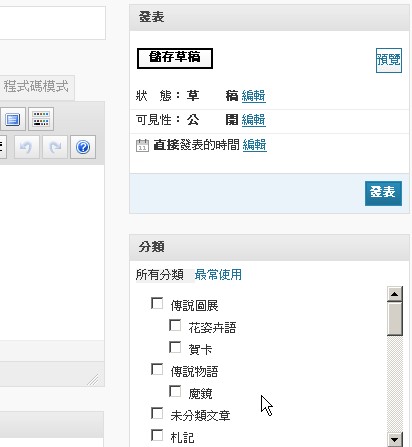Screen dimensions: 412x447
Task: Click the fullscreen toggle editor icon
Action: [13, 119]
